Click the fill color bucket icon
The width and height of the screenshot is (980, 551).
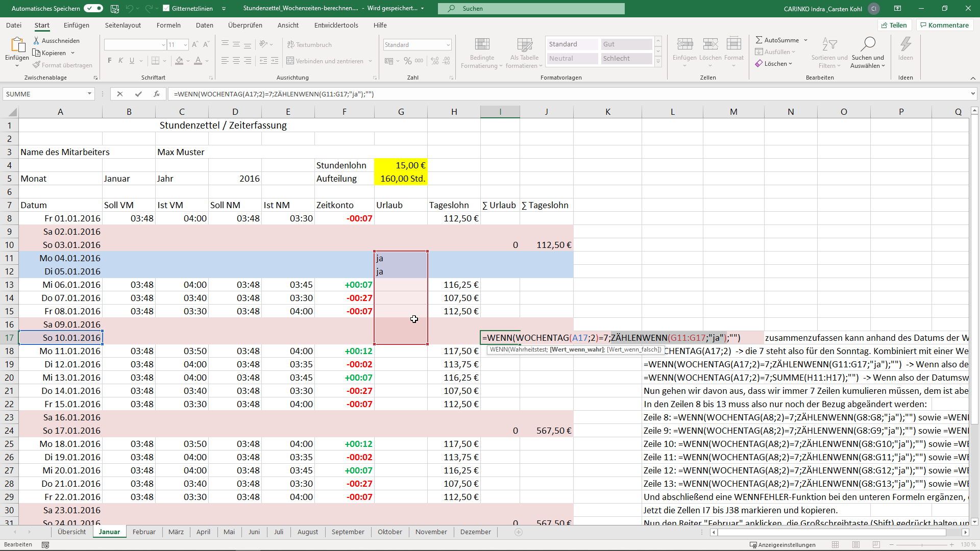179,61
